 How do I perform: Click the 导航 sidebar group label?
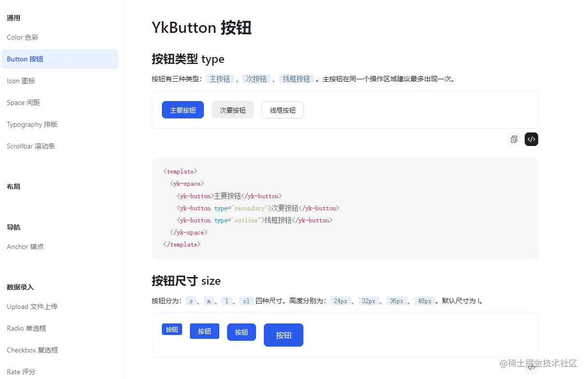pyautogui.click(x=14, y=227)
